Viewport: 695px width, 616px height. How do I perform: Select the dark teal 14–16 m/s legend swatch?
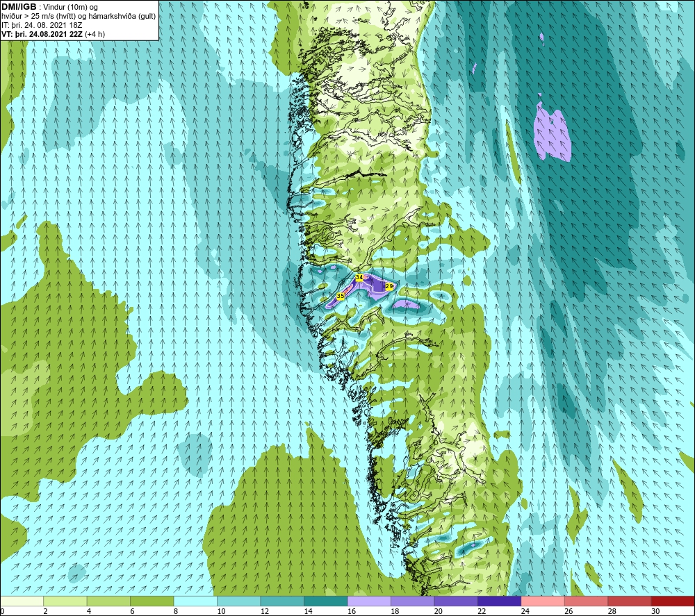point(326,601)
